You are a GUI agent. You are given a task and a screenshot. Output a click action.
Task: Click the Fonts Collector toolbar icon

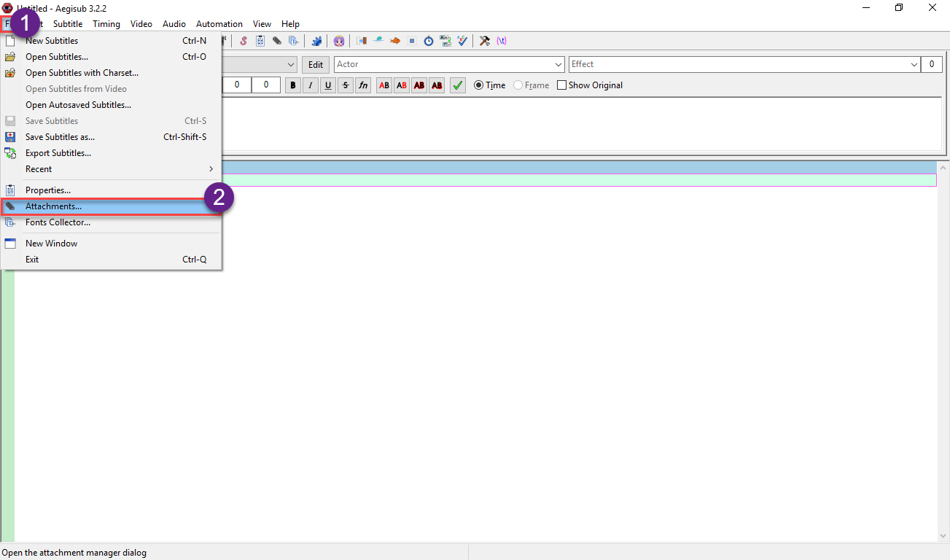(x=294, y=41)
